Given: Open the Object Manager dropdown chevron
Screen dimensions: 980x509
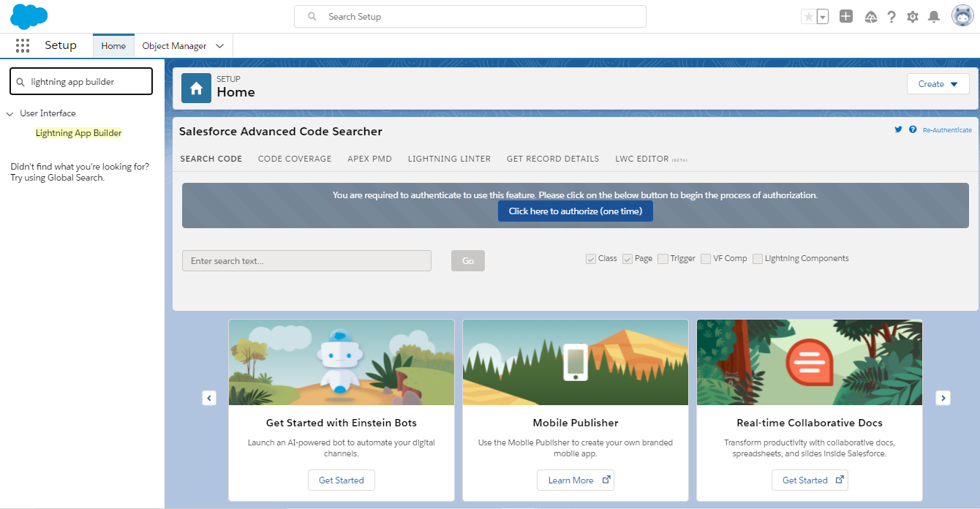Looking at the screenshot, I should pyautogui.click(x=219, y=45).
